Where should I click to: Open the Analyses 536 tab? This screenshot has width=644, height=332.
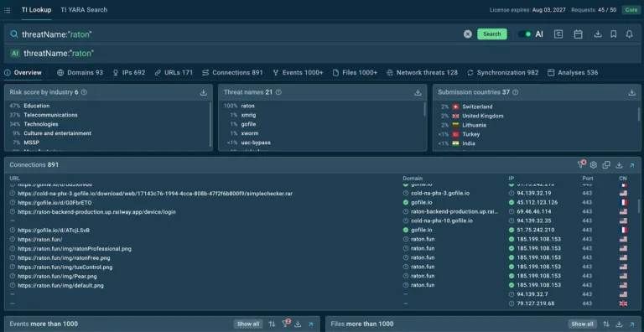(x=573, y=73)
